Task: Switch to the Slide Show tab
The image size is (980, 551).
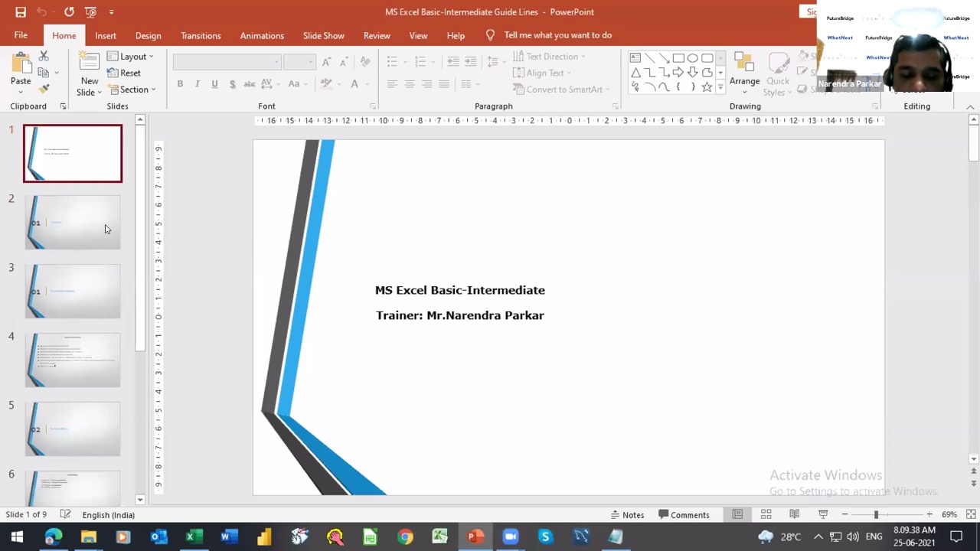Action: [323, 36]
